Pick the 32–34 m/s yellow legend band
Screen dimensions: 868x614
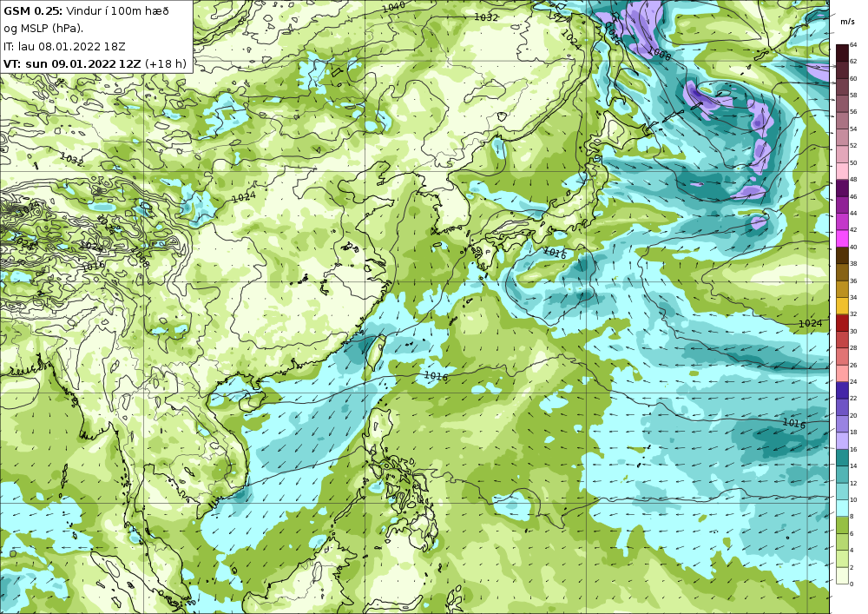tap(842, 306)
